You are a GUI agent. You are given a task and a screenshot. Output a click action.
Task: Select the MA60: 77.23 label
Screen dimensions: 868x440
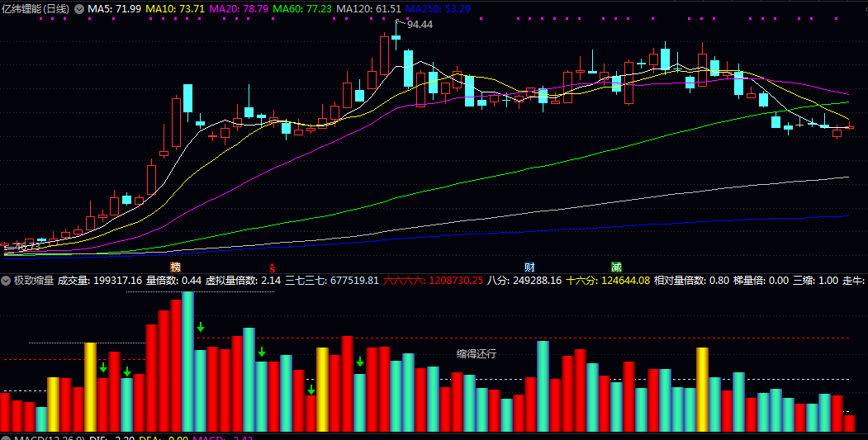303,9
